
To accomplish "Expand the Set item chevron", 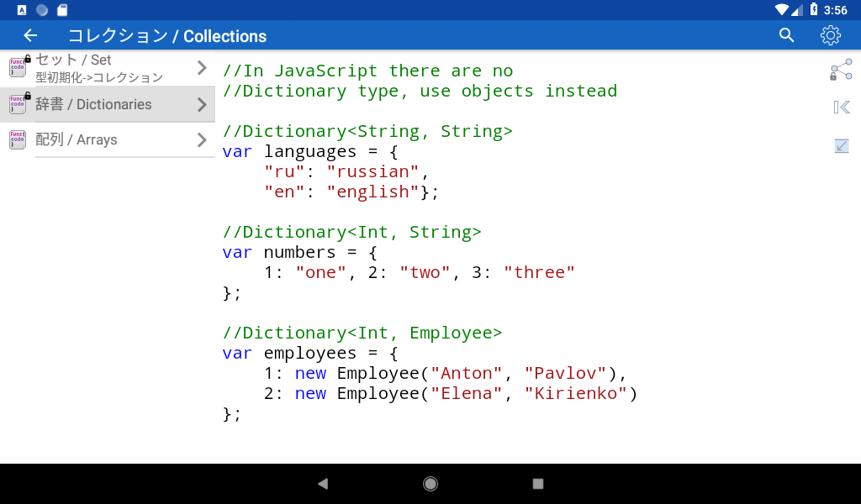I will tap(202, 68).
